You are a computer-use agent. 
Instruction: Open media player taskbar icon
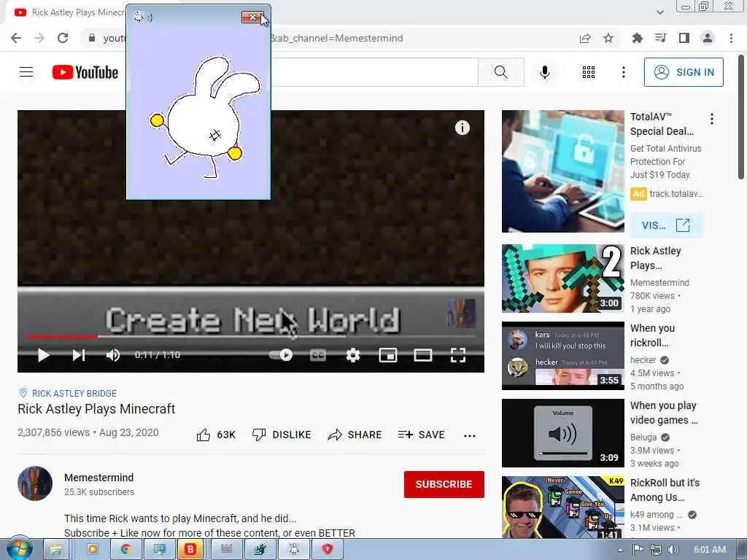[x=92, y=550]
